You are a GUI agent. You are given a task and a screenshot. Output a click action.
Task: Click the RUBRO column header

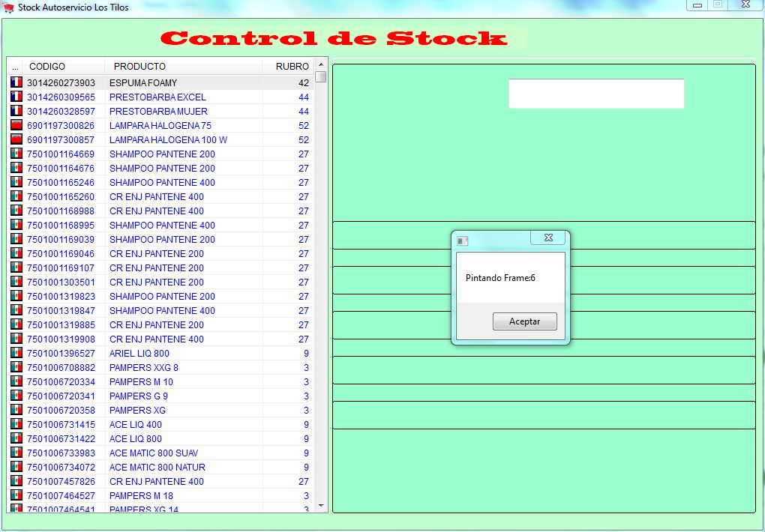291,67
